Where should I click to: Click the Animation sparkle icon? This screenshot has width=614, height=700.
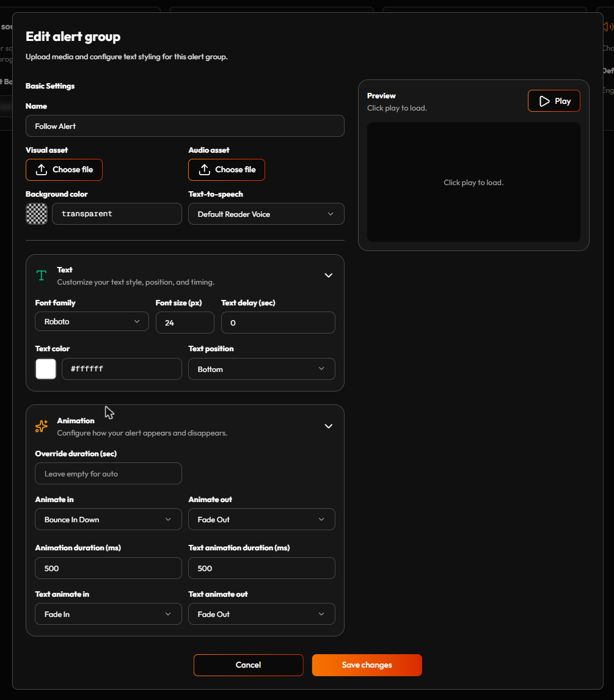coord(42,426)
